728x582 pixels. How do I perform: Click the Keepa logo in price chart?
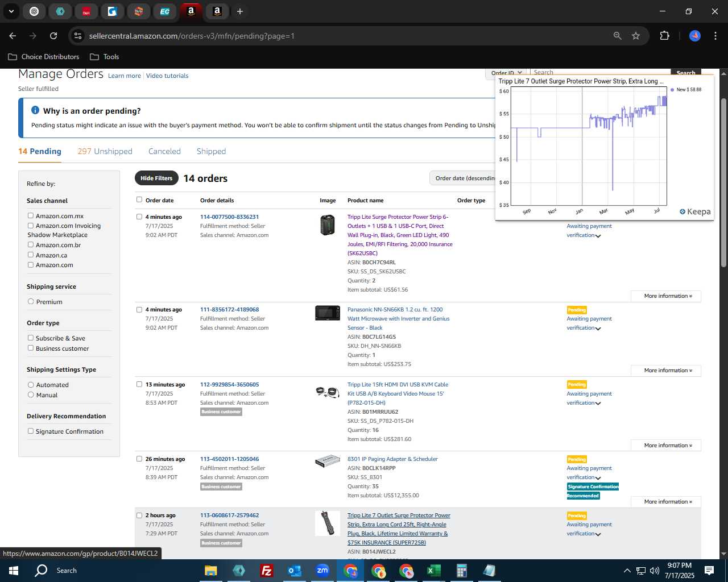point(695,211)
